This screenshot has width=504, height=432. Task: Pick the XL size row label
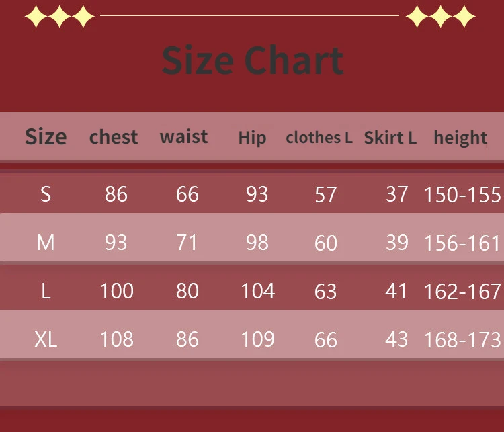[x=46, y=339]
